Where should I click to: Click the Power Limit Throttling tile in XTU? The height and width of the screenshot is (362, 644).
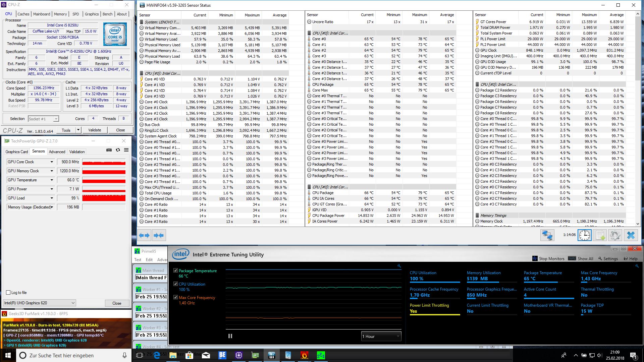[435, 309]
